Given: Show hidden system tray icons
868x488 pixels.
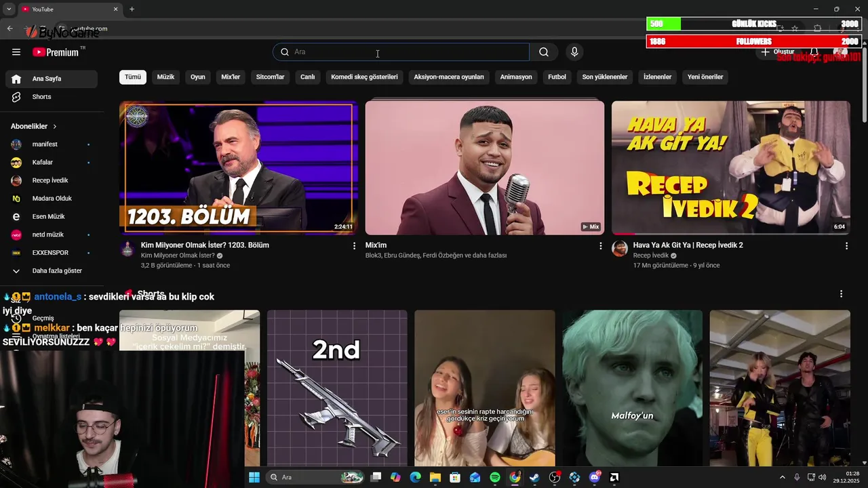Looking at the screenshot, I should pyautogui.click(x=782, y=477).
